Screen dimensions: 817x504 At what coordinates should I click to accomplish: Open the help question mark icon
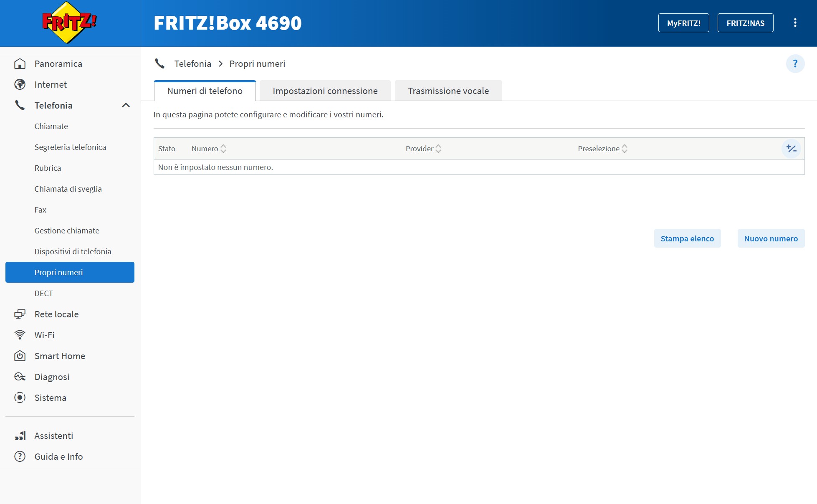click(x=795, y=64)
